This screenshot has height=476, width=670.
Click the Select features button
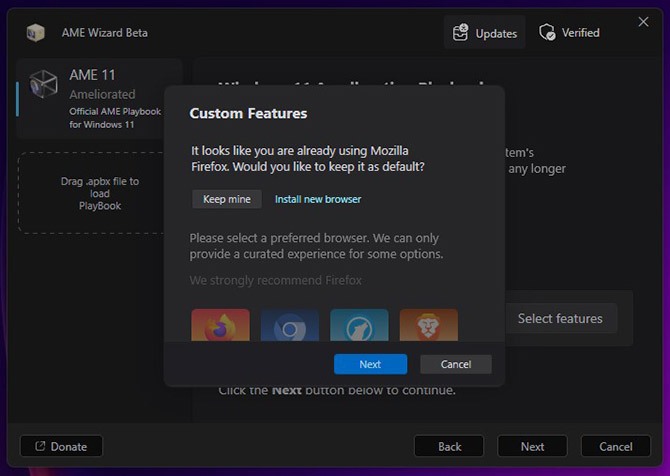point(561,318)
